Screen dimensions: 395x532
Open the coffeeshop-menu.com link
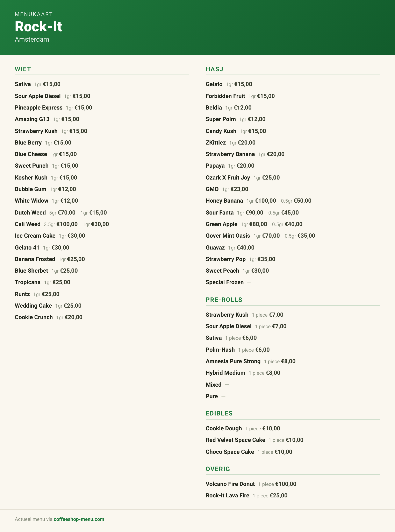click(x=79, y=519)
